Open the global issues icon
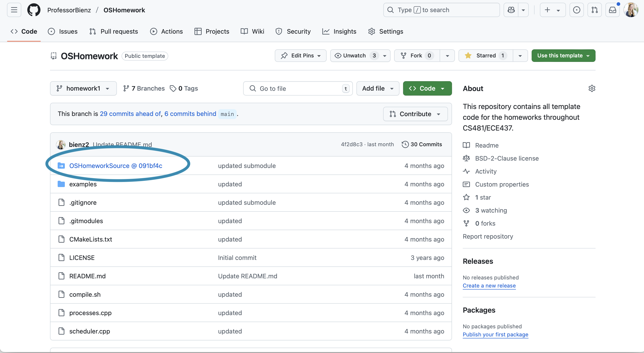The height and width of the screenshot is (353, 644). [x=576, y=10]
